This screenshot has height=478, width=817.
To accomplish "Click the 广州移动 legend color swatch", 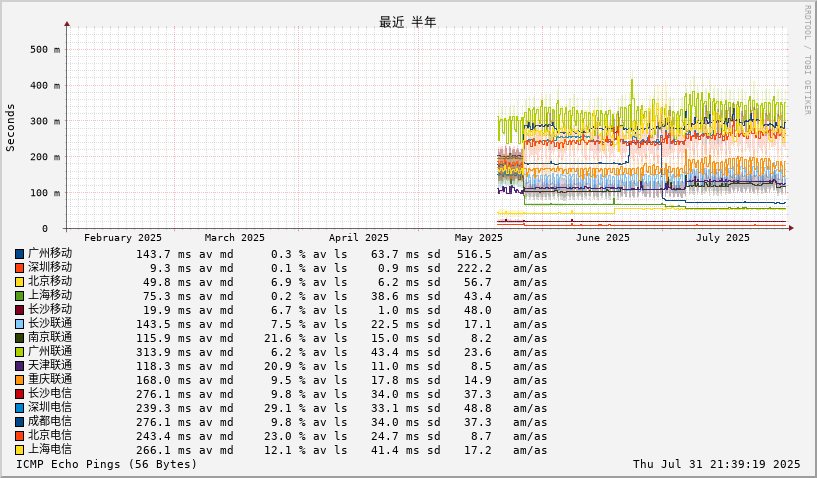I will pyautogui.click(x=19, y=254).
